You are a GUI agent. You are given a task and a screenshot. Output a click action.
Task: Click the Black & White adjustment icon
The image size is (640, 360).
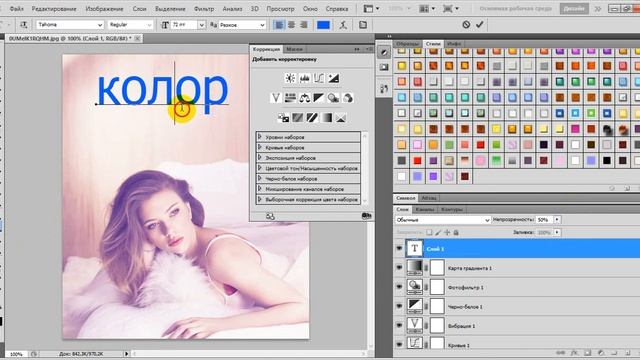[x=319, y=98]
